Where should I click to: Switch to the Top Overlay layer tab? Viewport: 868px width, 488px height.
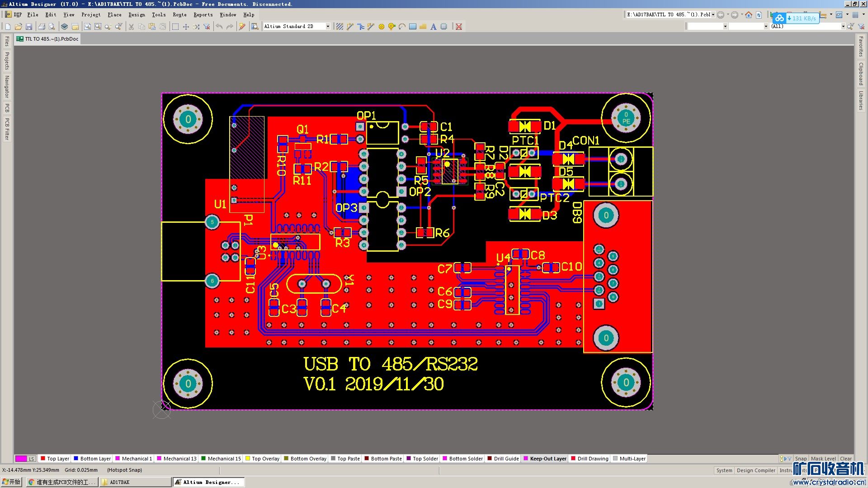pos(262,459)
